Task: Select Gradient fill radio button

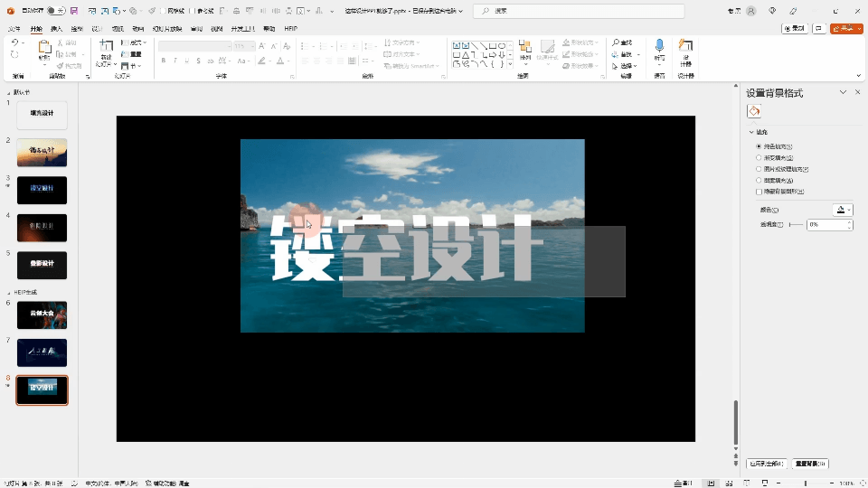Action: pos(759,157)
